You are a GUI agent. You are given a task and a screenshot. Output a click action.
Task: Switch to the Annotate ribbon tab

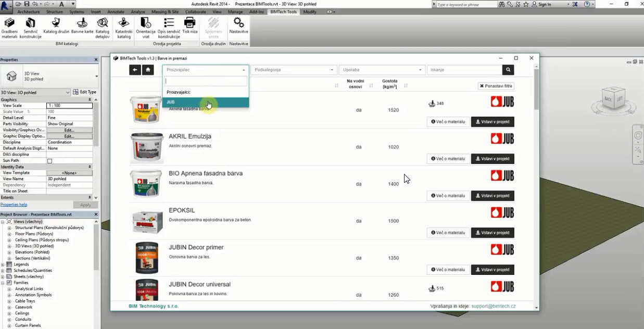pyautogui.click(x=116, y=11)
